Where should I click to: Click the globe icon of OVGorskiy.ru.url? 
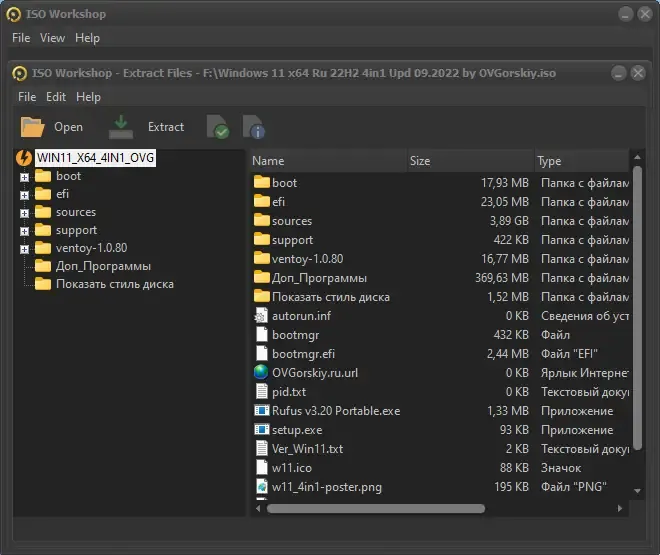(261, 372)
